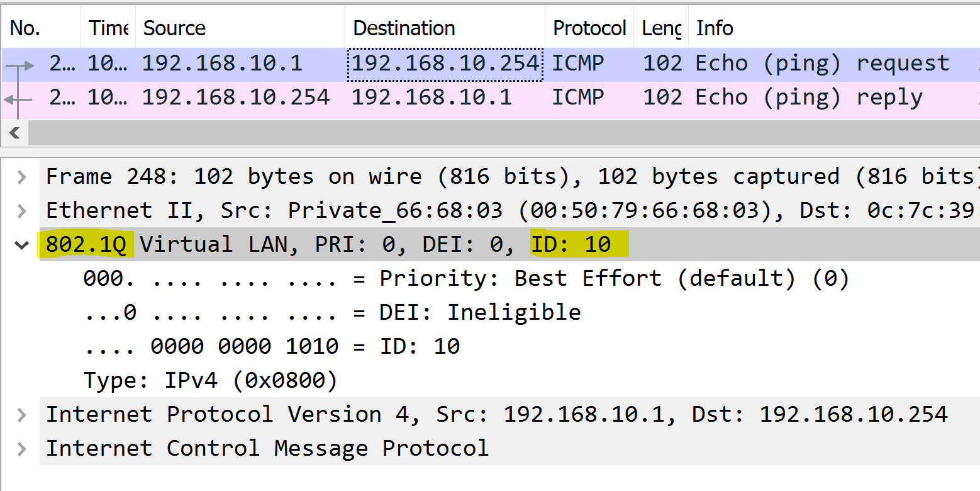Expand the Internet Protocol Version 4 section

22,415
